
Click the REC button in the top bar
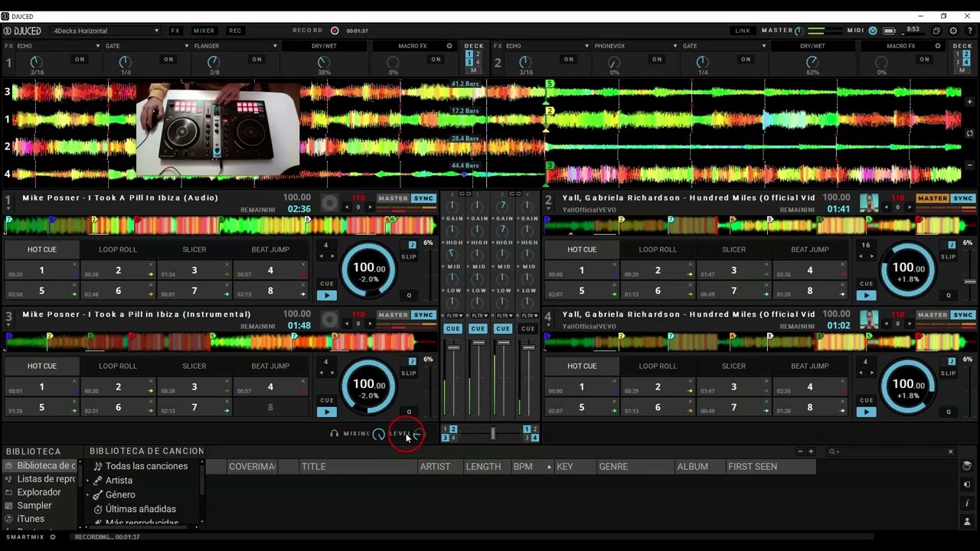235,31
